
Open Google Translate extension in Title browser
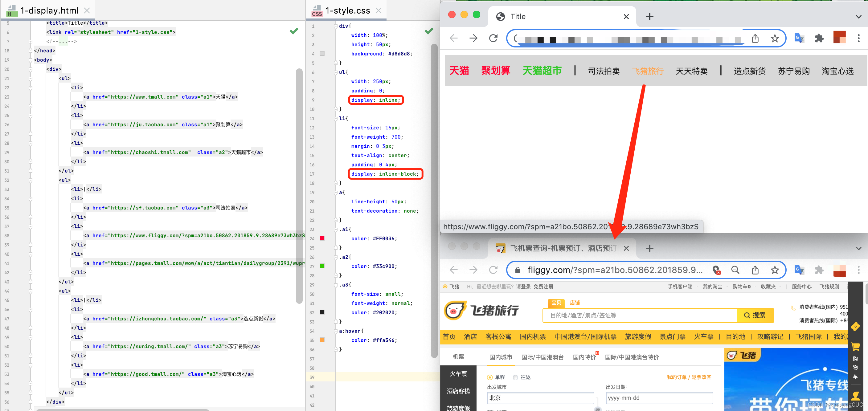(x=799, y=38)
